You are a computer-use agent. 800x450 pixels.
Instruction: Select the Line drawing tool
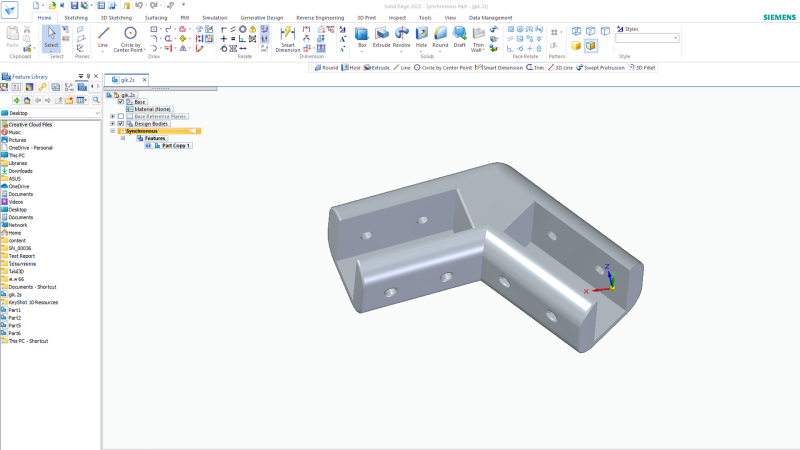pyautogui.click(x=103, y=39)
